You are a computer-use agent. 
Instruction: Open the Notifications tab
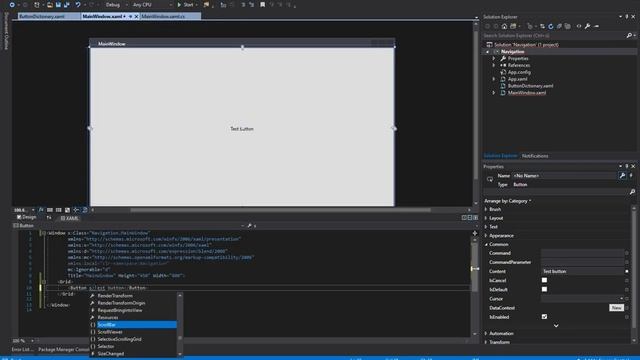coord(535,156)
